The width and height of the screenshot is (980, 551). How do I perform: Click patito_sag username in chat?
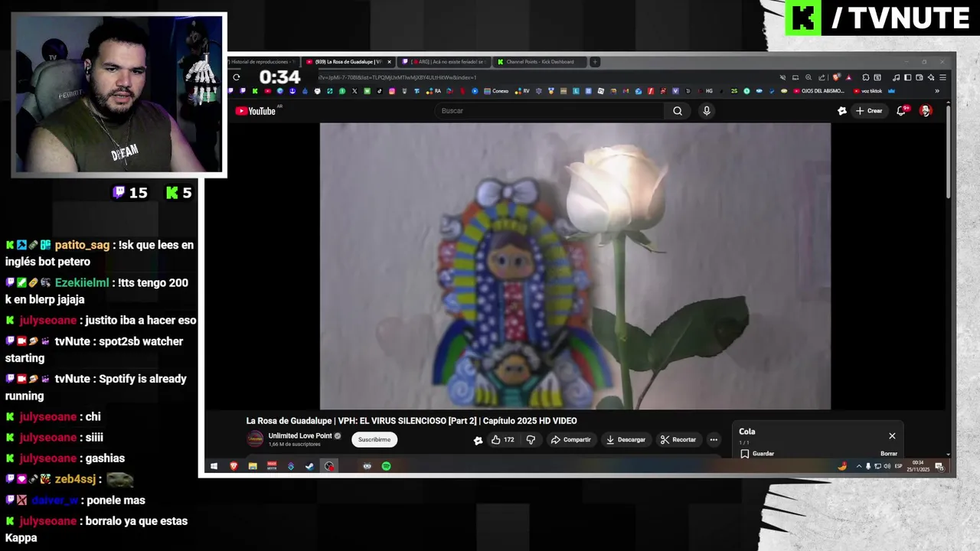click(x=82, y=245)
